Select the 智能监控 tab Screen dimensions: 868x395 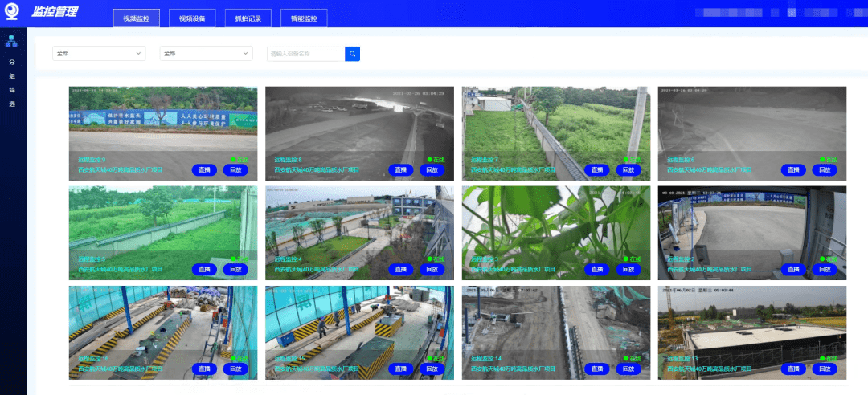(304, 18)
